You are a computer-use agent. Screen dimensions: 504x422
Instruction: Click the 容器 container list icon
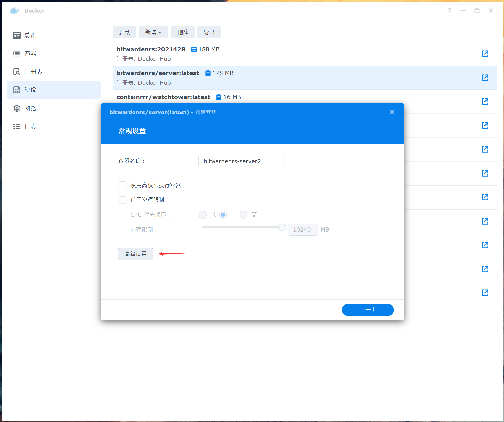[17, 54]
